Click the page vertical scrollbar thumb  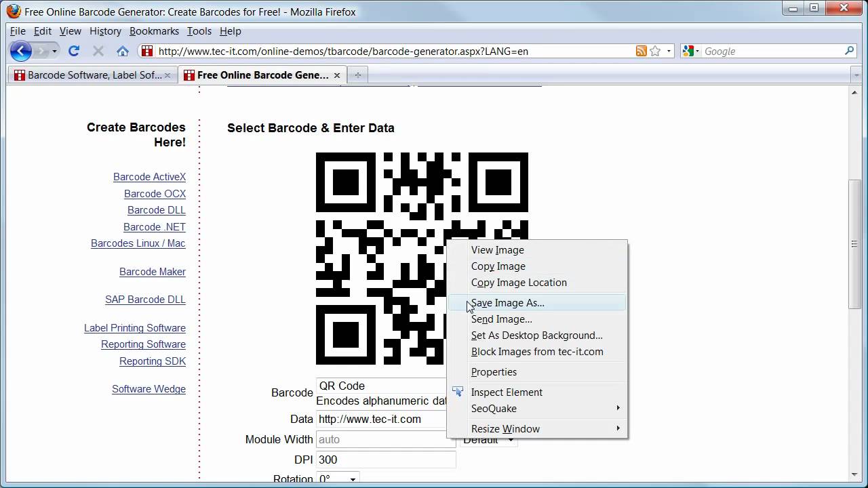pyautogui.click(x=855, y=244)
